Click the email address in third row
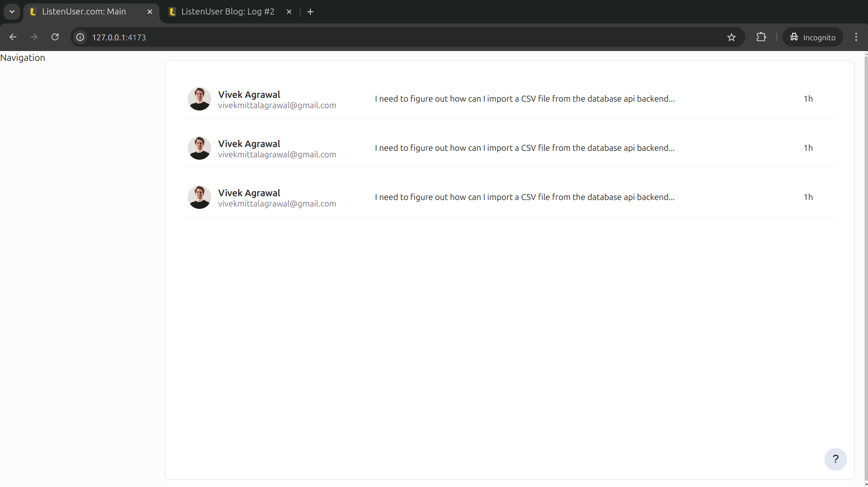The height and width of the screenshot is (487, 868). click(x=277, y=204)
